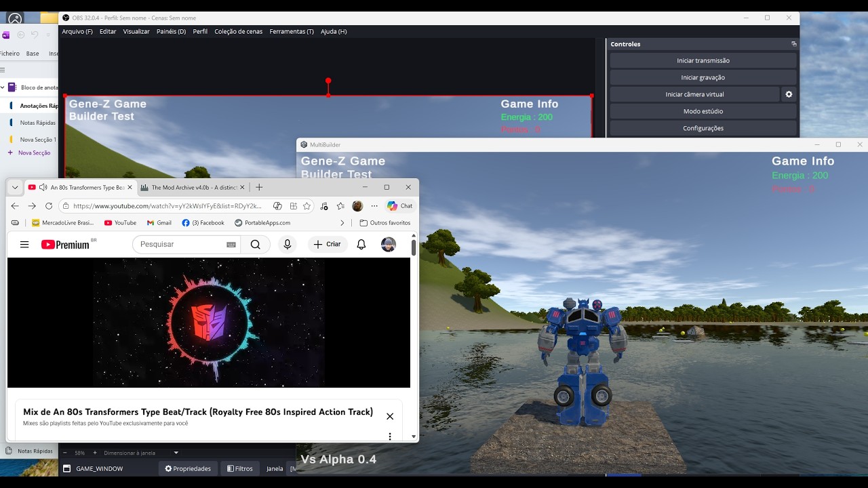Close the An 80s Transformers tab
The width and height of the screenshot is (868, 488).
pyautogui.click(x=130, y=187)
